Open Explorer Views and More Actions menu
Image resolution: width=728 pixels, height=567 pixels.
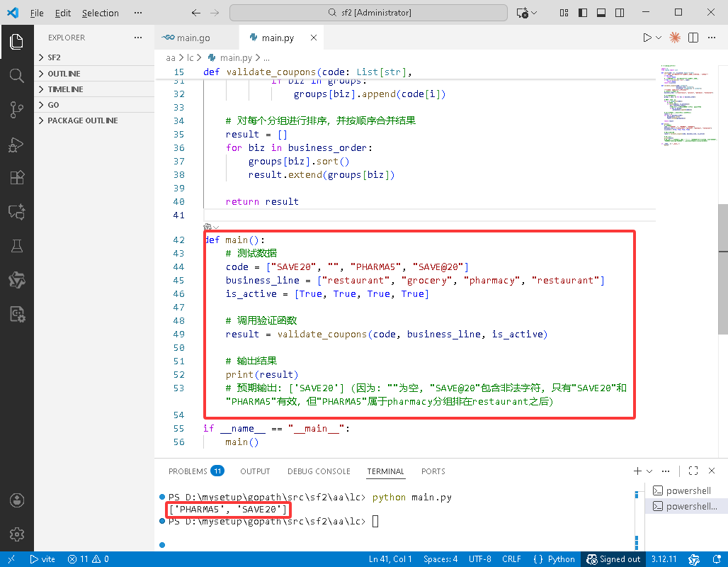point(138,38)
